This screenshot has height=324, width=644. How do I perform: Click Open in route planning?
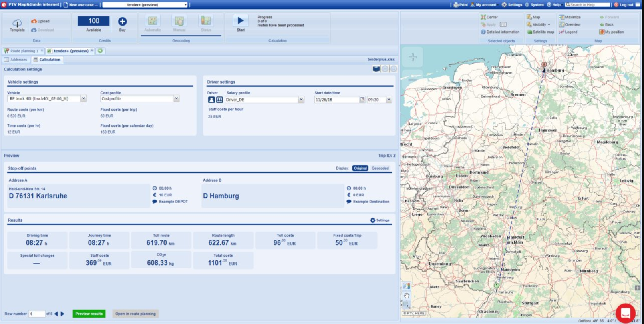pos(135,314)
